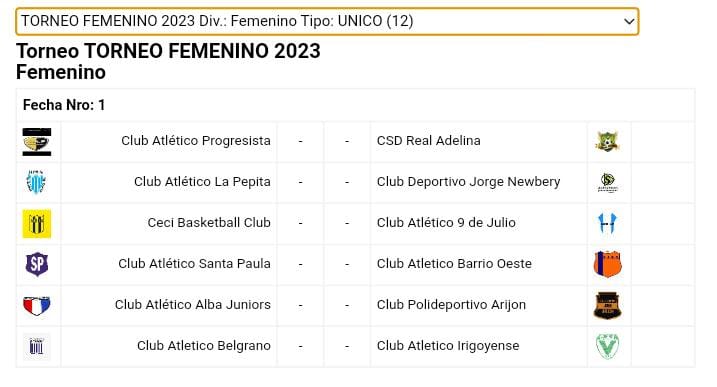Click the purple Santa Paula SP shield
Screen dimensions: 717x387
(x=37, y=264)
